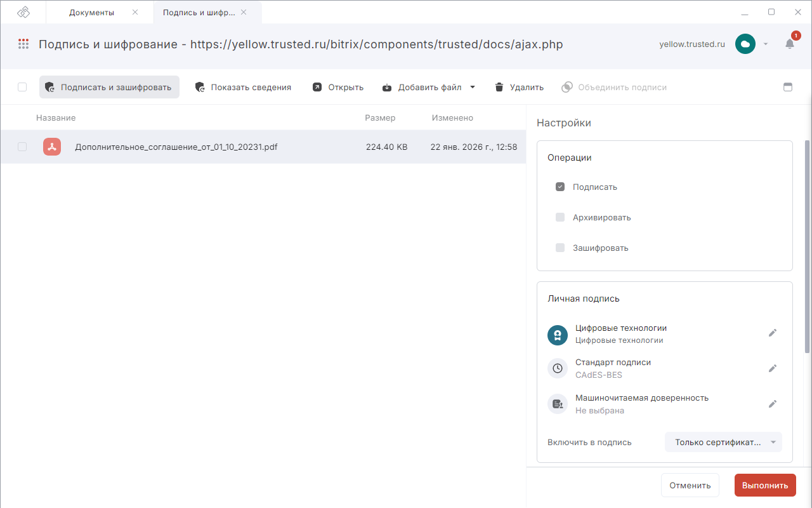Expand the account status dropdown near yellow.trusted.ru
The image size is (812, 508).
tap(765, 44)
